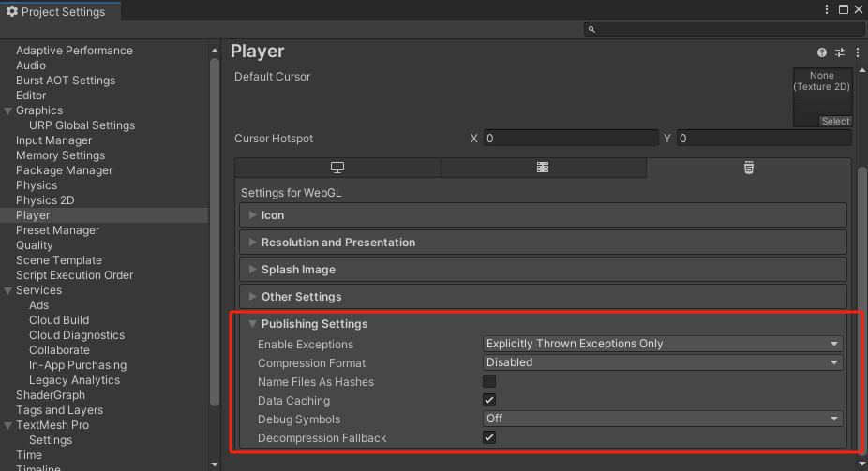Switch to the Dedicated Server platform tab
Image resolution: width=868 pixels, height=471 pixels.
543,168
